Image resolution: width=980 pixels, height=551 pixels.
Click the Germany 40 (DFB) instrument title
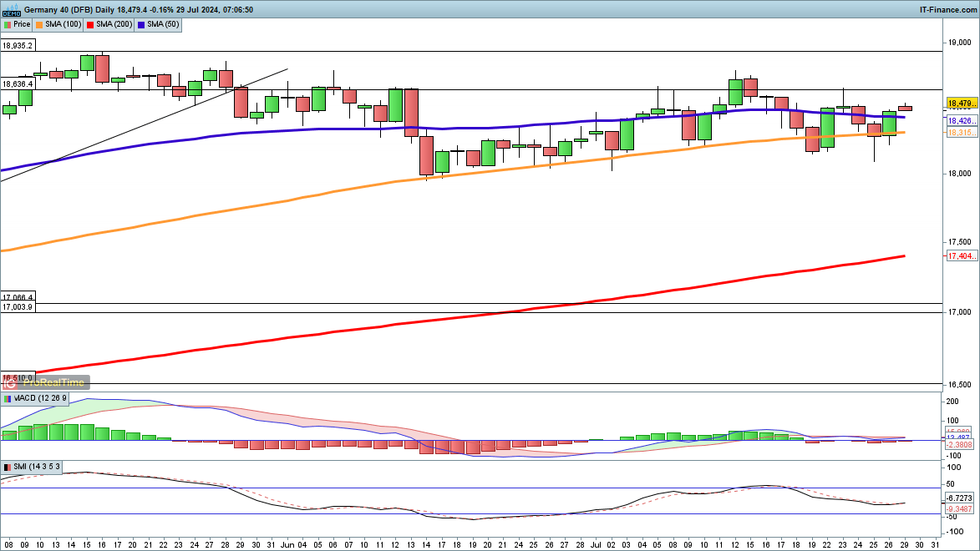pos(58,9)
